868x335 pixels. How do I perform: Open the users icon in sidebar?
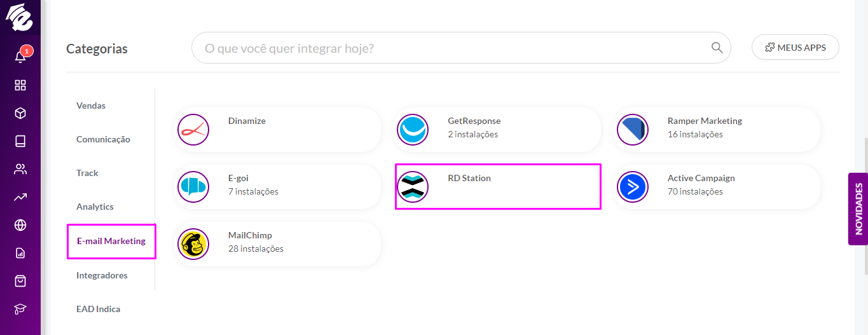coord(20,169)
